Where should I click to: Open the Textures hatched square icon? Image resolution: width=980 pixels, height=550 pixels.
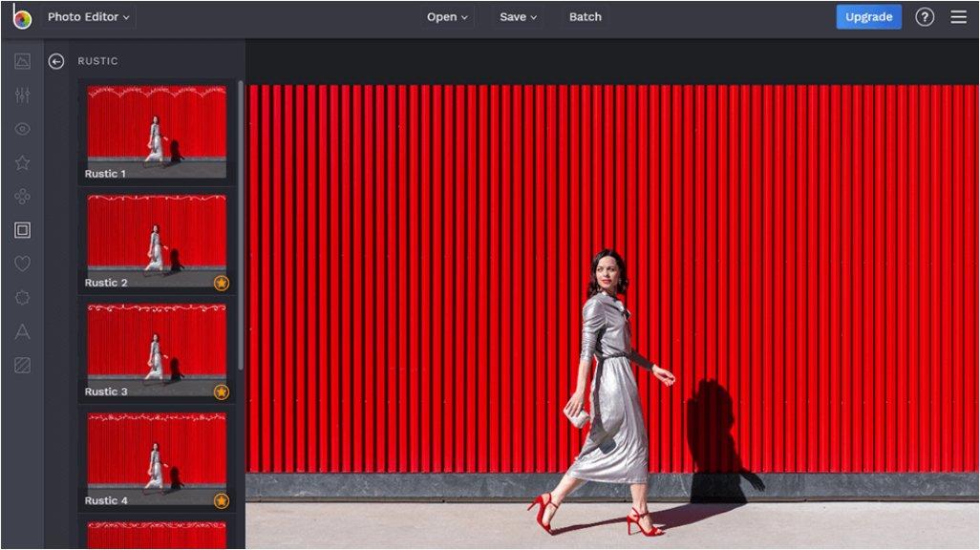coord(22,365)
